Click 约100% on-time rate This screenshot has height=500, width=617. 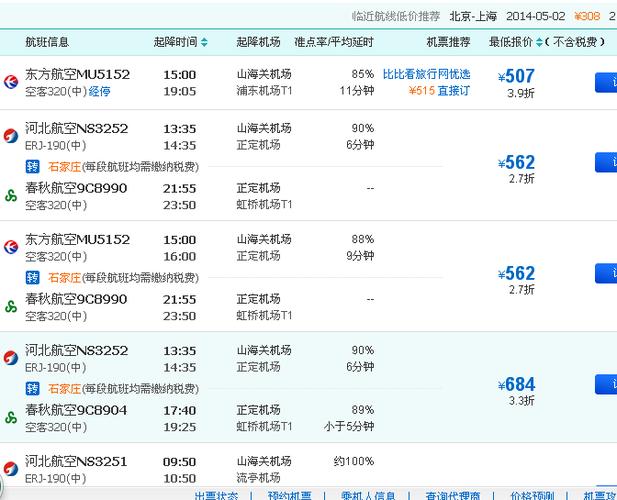[354, 461]
